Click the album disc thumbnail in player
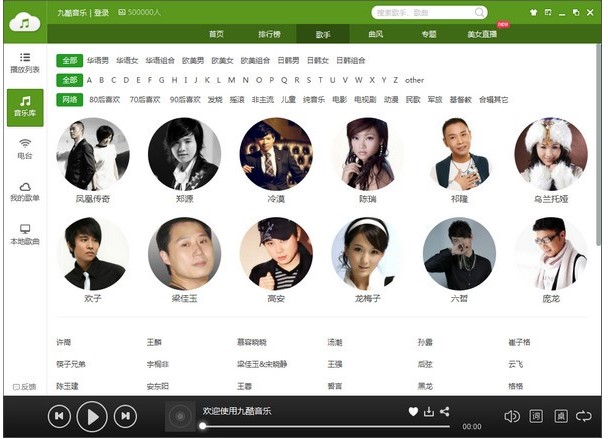608x439 pixels. [x=180, y=417]
